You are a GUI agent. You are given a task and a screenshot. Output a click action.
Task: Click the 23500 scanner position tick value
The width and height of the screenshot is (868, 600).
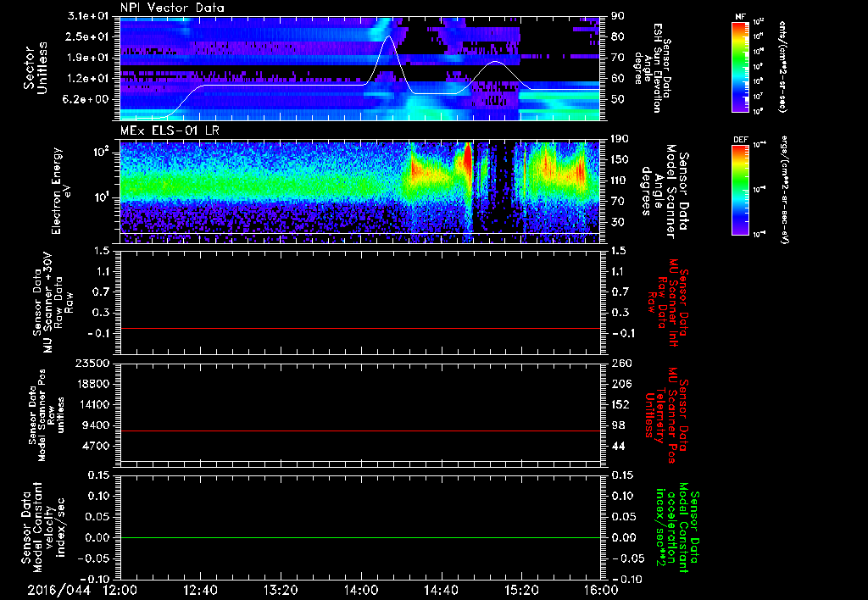pyautogui.click(x=92, y=364)
